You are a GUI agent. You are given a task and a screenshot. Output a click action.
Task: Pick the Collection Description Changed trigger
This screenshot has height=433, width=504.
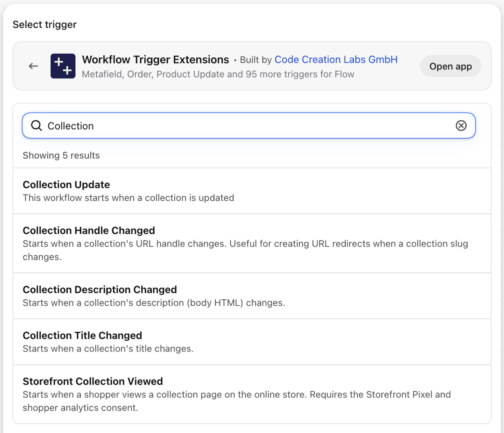click(x=252, y=296)
